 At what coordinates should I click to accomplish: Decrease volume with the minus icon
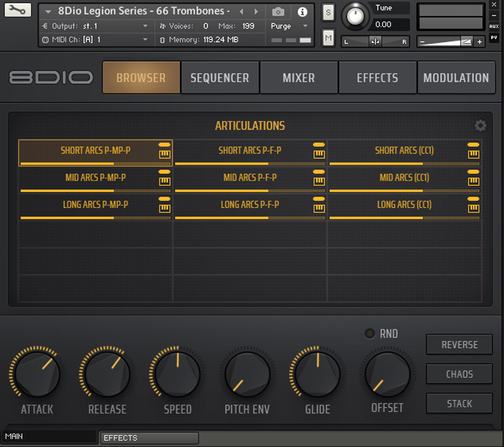pyautogui.click(x=422, y=42)
